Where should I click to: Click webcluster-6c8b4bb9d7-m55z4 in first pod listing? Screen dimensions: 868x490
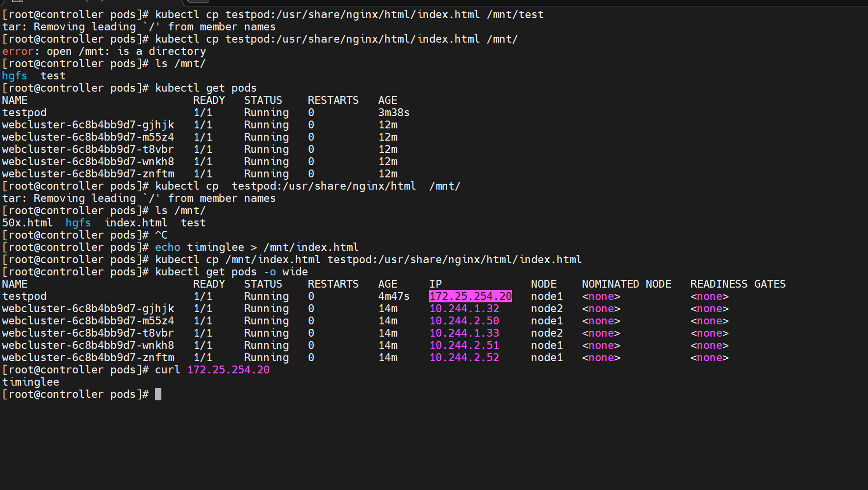pyautogui.click(x=88, y=137)
